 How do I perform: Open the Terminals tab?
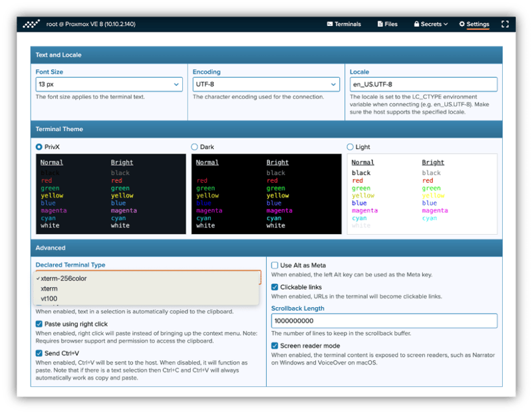[344, 25]
